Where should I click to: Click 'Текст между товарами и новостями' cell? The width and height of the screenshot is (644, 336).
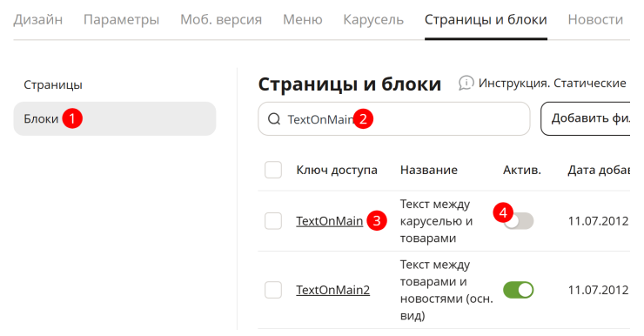point(446,290)
